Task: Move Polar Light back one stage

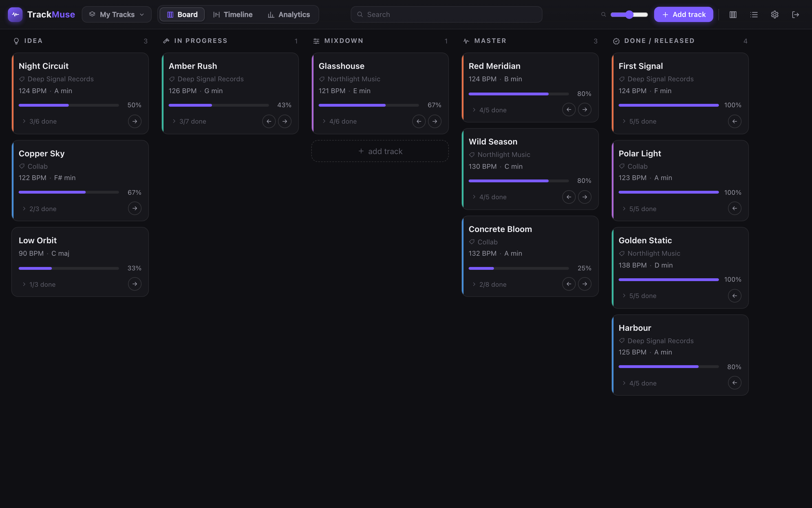Action: coord(734,208)
